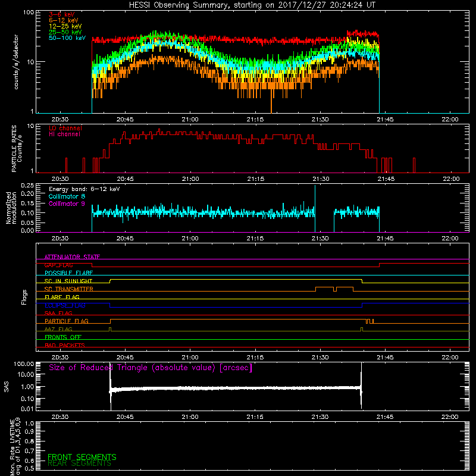Click the Normalized modulation axis label
476x476 pixels.
click(11, 208)
